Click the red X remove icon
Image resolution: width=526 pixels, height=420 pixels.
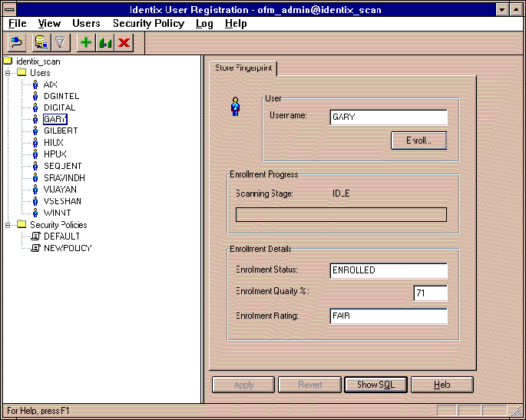tap(124, 43)
